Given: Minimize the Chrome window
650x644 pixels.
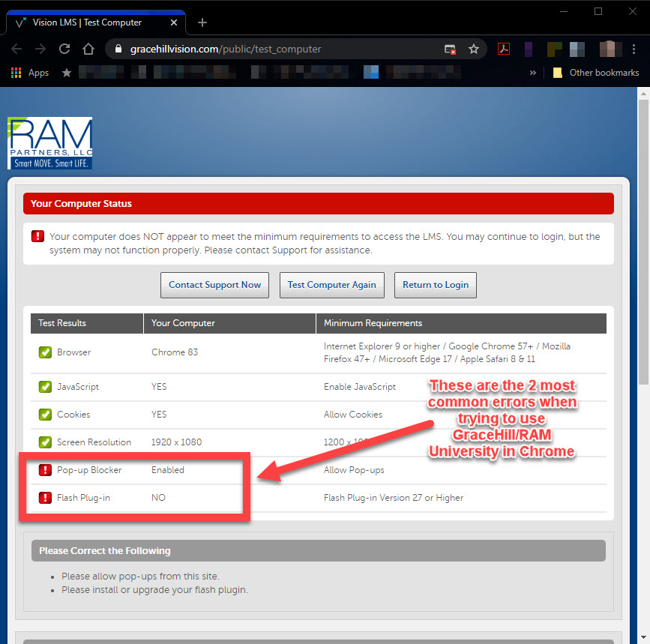Looking at the screenshot, I should point(564,11).
